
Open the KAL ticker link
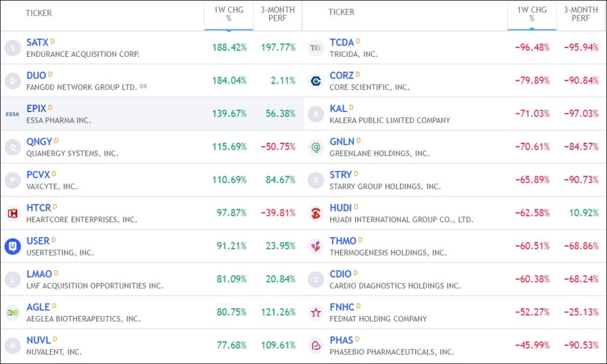pyautogui.click(x=338, y=108)
